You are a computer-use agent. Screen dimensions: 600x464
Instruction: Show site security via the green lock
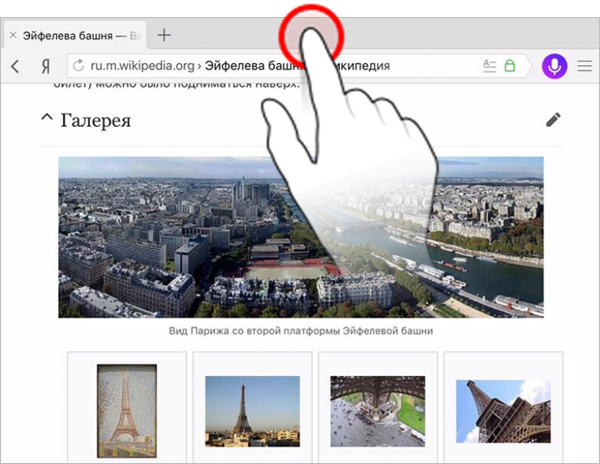[x=510, y=66]
